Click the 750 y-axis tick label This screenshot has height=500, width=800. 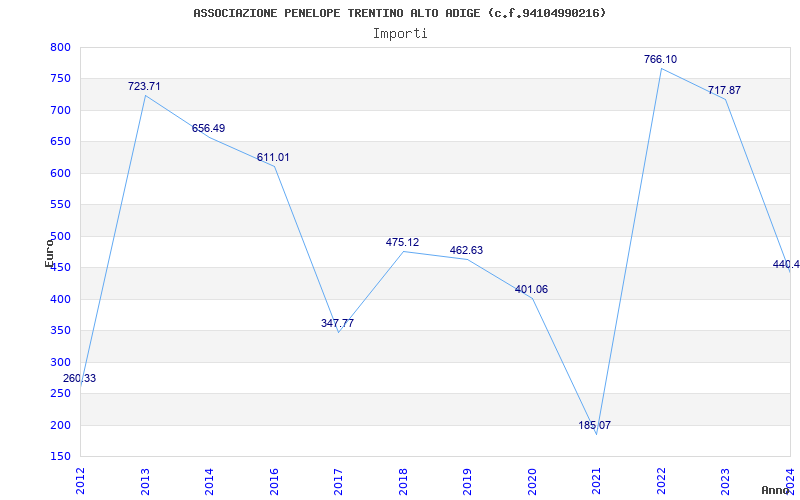point(60,79)
